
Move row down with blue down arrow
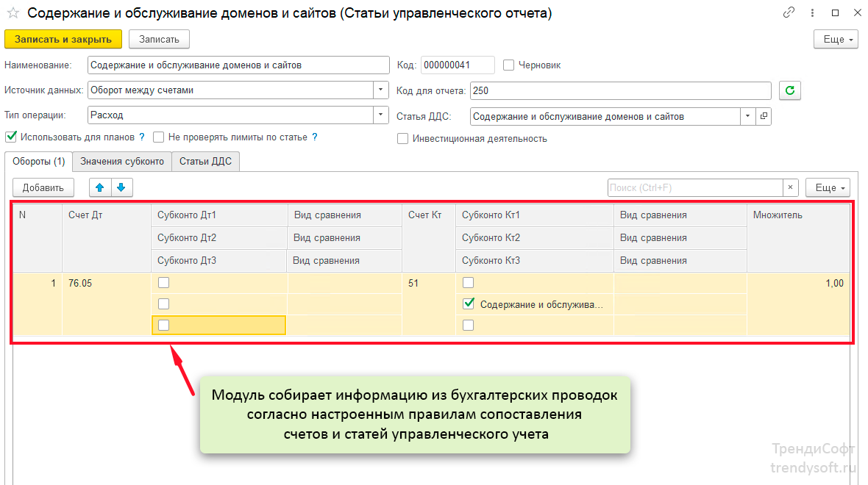121,187
